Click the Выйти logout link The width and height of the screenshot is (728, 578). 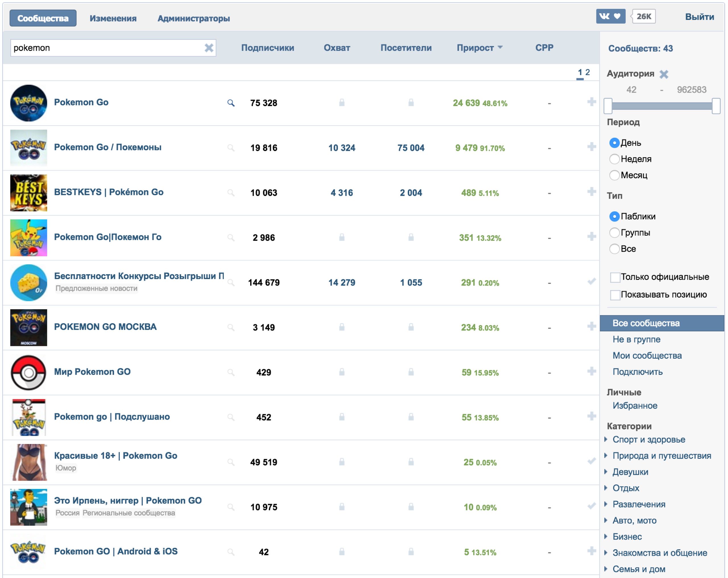click(699, 16)
